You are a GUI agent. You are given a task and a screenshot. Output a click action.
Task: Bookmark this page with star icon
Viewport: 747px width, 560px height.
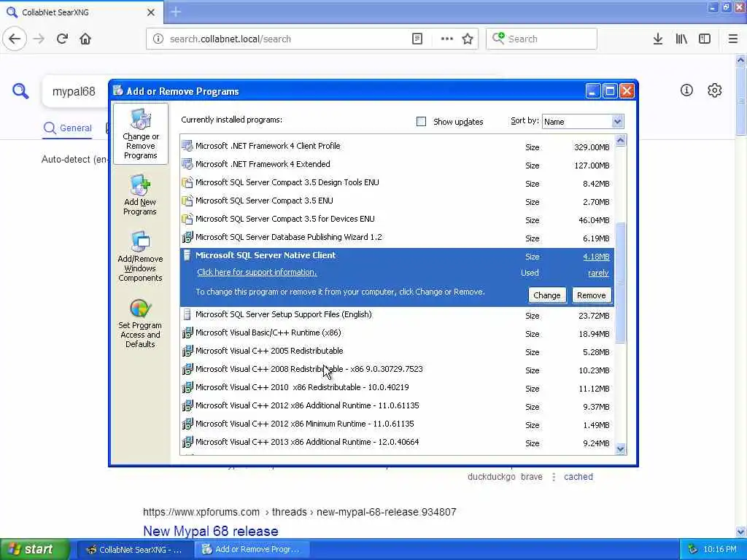(x=468, y=39)
